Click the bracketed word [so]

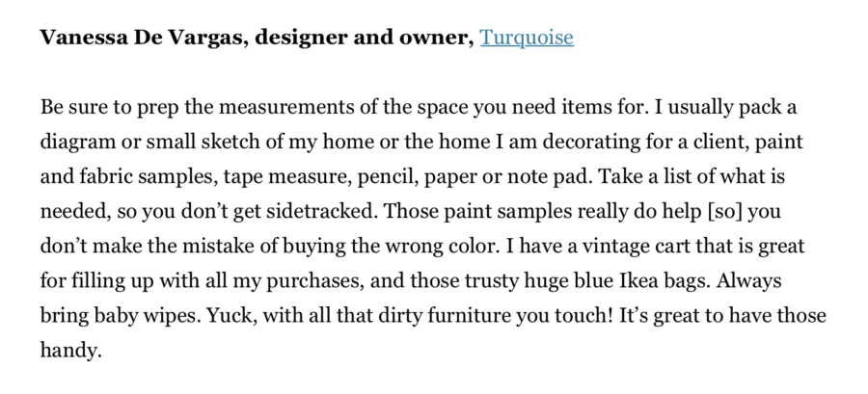pyautogui.click(x=725, y=212)
